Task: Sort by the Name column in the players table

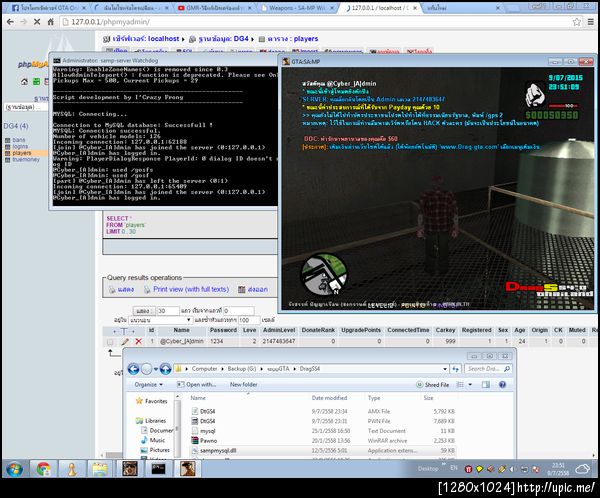Action: [181, 330]
